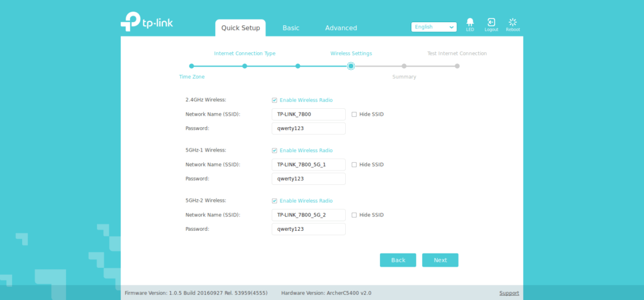Viewport: 644px width, 300px height.
Task: Open the English language dropdown
Action: 433,27
